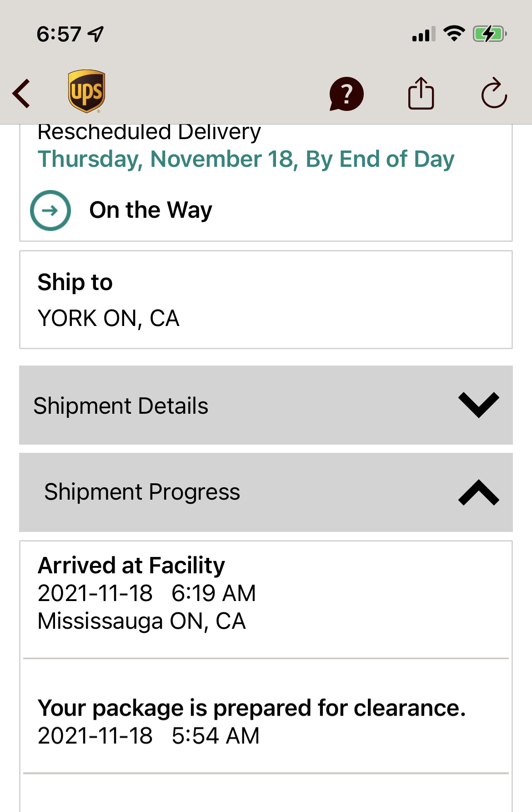Image resolution: width=532 pixels, height=812 pixels.
Task: Open the help chat question icon
Action: pyautogui.click(x=346, y=94)
